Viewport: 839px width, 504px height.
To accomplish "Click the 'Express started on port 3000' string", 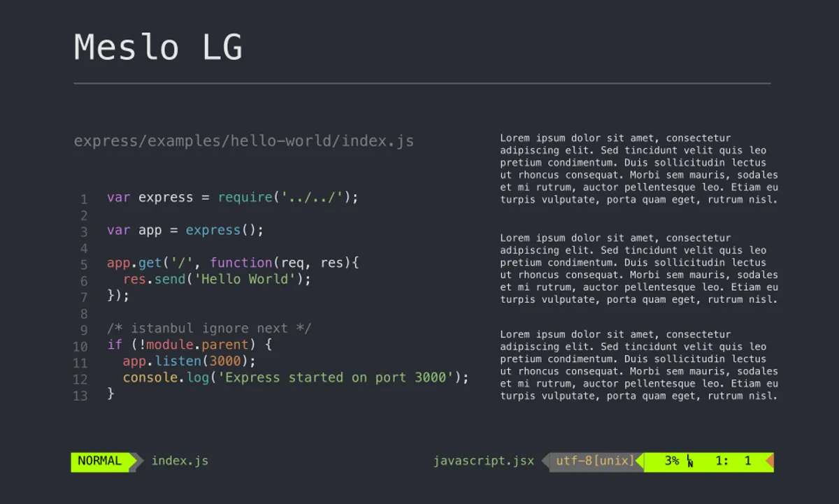I will [x=336, y=378].
